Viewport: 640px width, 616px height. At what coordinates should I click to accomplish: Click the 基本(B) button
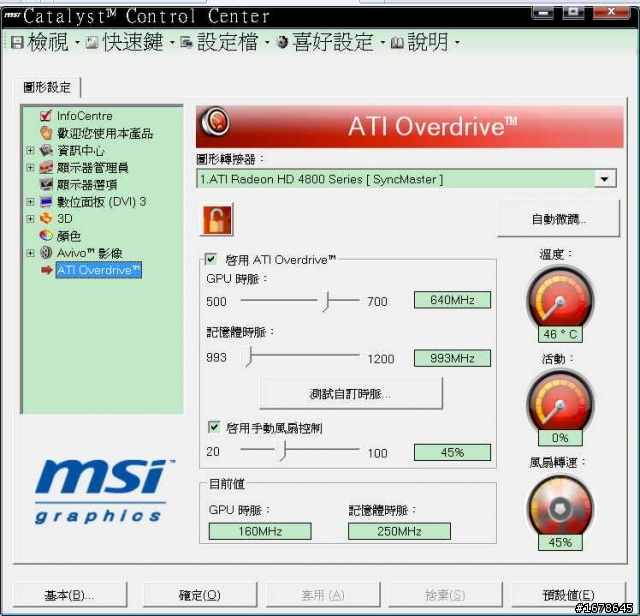(x=70, y=595)
